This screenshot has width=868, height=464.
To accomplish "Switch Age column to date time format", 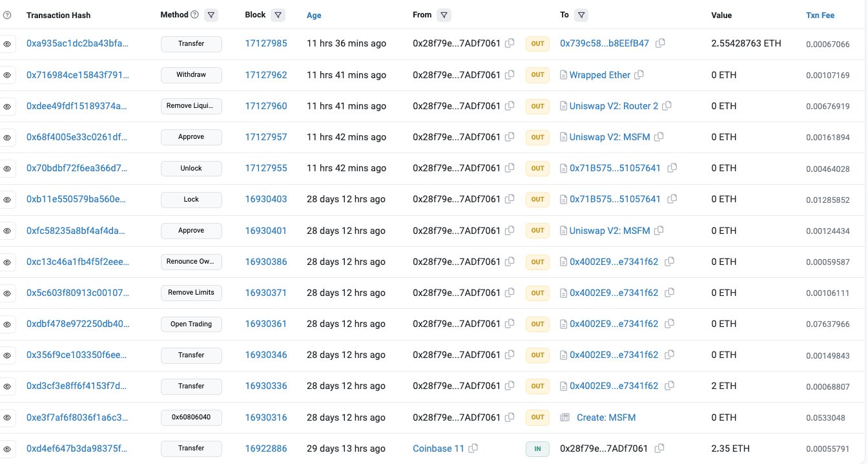I will pos(314,15).
